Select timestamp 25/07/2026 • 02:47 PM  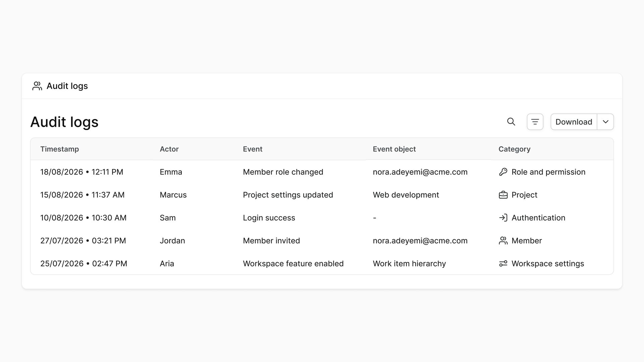(x=84, y=264)
